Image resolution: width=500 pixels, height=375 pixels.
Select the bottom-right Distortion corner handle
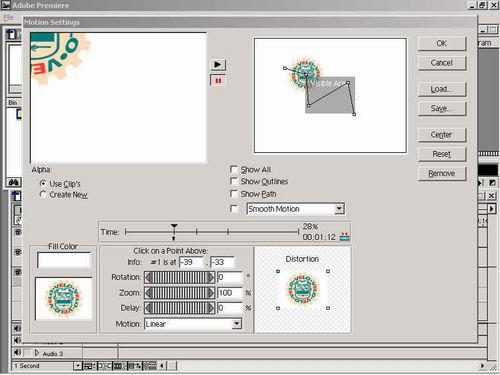click(x=328, y=308)
